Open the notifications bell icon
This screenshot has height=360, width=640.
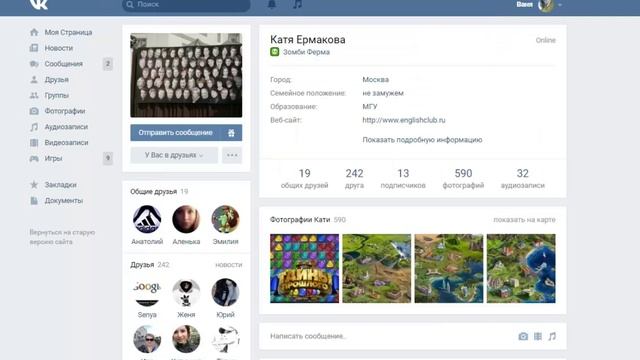click(x=272, y=4)
